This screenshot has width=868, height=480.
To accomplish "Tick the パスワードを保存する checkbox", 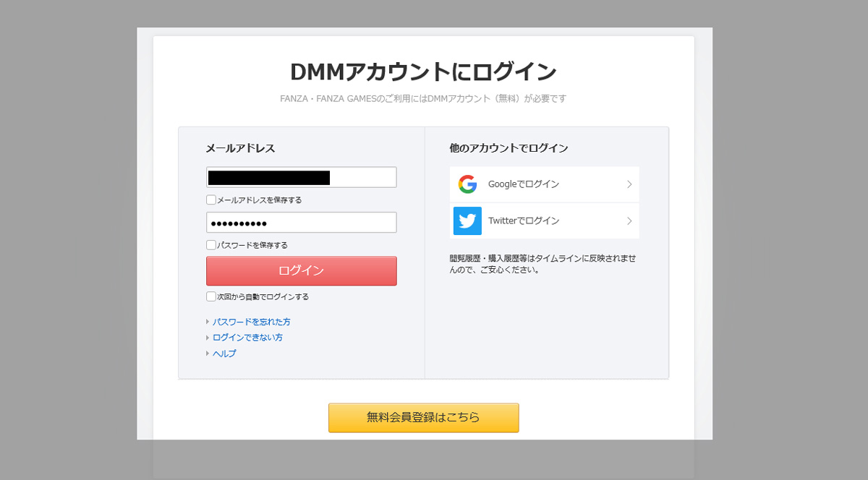I will (211, 245).
